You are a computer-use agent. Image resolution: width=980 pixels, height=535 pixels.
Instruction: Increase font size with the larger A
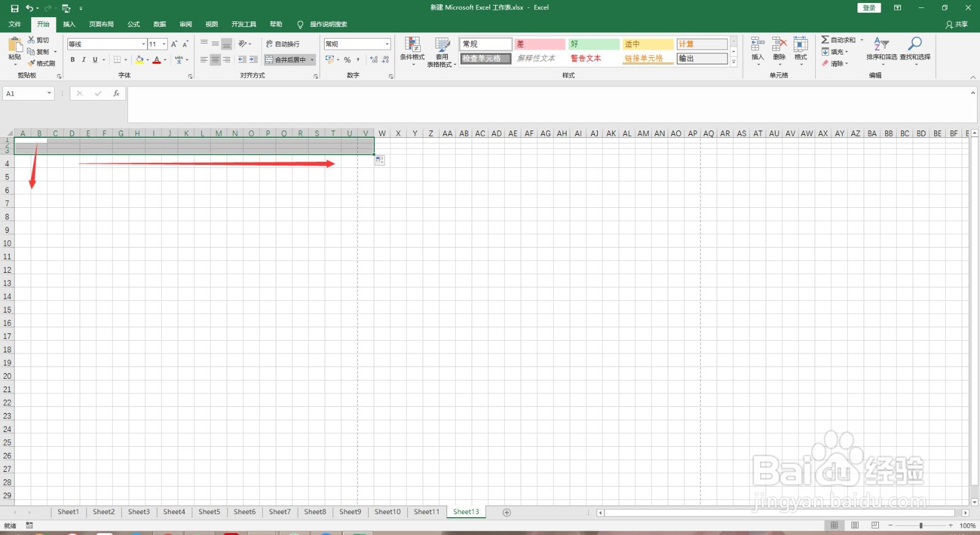coord(174,44)
